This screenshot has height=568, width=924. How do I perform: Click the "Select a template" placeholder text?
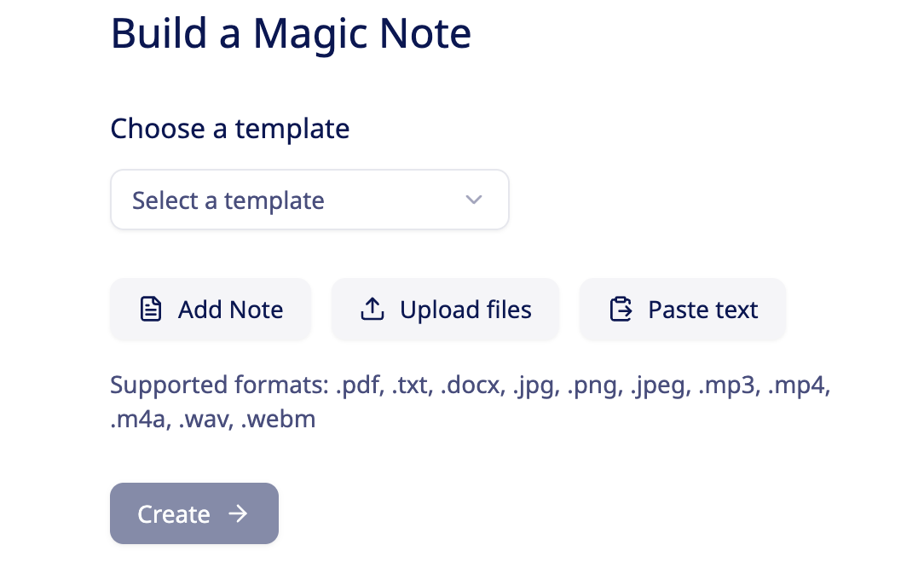(228, 201)
